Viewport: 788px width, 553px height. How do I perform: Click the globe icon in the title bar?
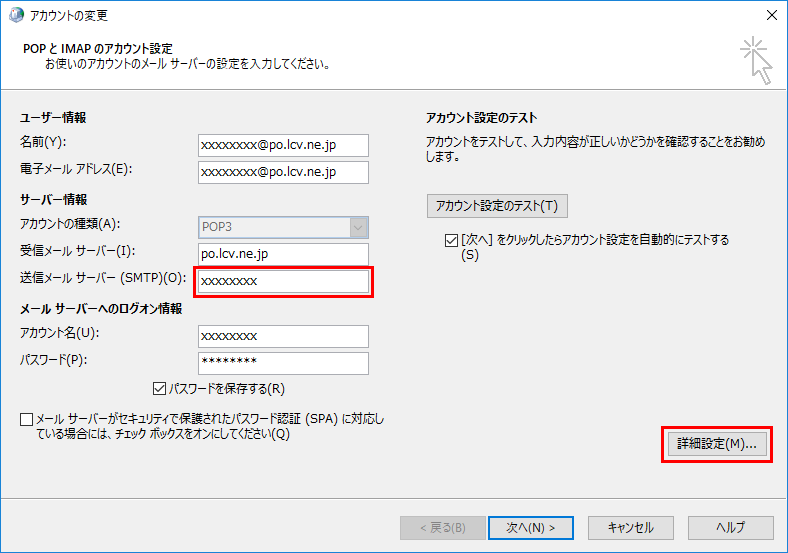pyautogui.click(x=15, y=16)
